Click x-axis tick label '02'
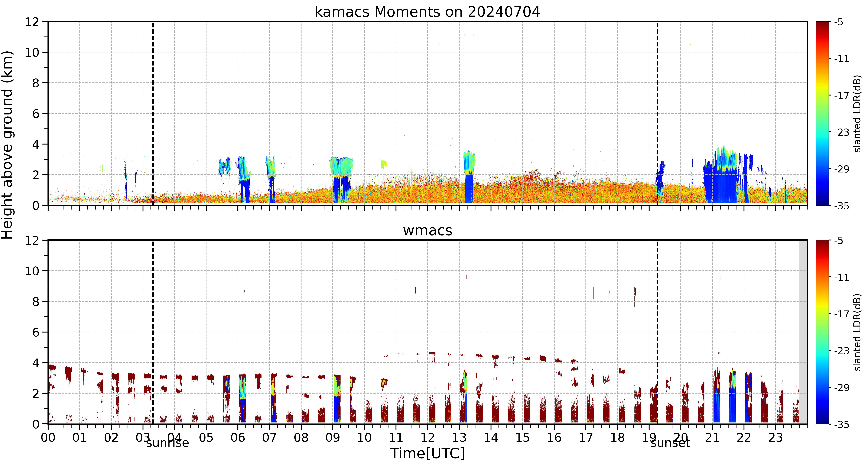The image size is (868, 467). point(111,438)
